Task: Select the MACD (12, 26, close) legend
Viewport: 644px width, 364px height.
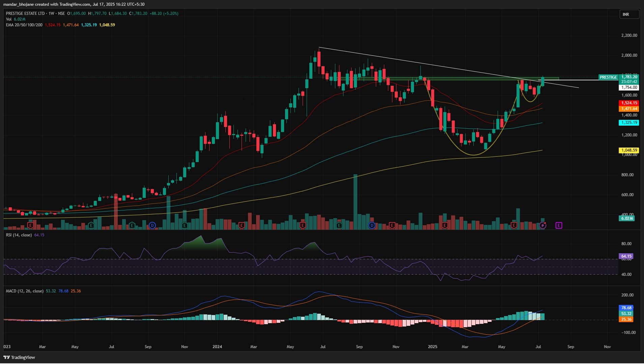Action: 25,291
